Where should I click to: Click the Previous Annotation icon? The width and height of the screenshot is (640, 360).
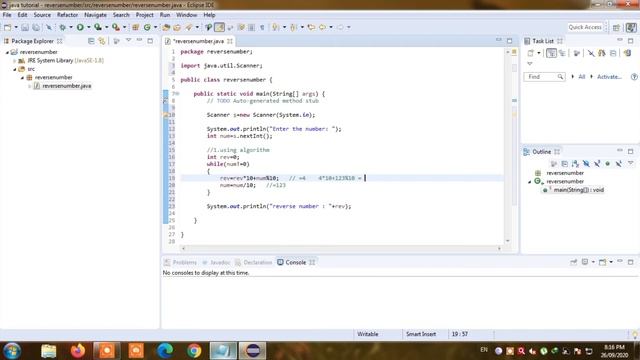[x=294, y=27]
